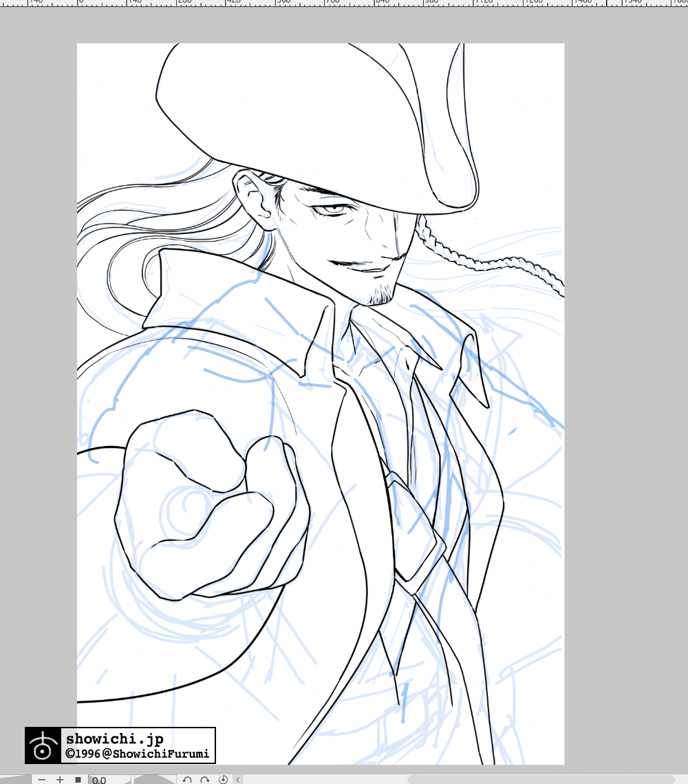Click the showichi.jp watermark logo
Viewport: 688px width, 784px height.
pos(43,745)
